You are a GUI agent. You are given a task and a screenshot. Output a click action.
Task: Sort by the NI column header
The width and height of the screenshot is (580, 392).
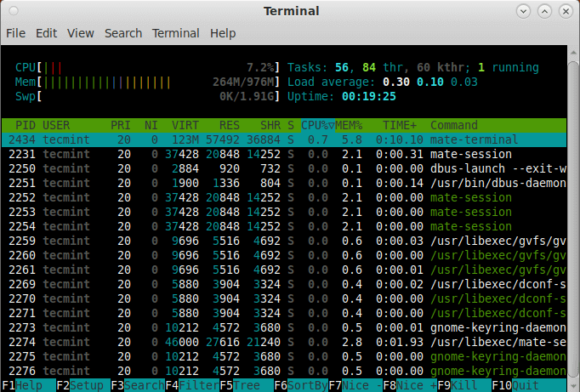pos(151,125)
